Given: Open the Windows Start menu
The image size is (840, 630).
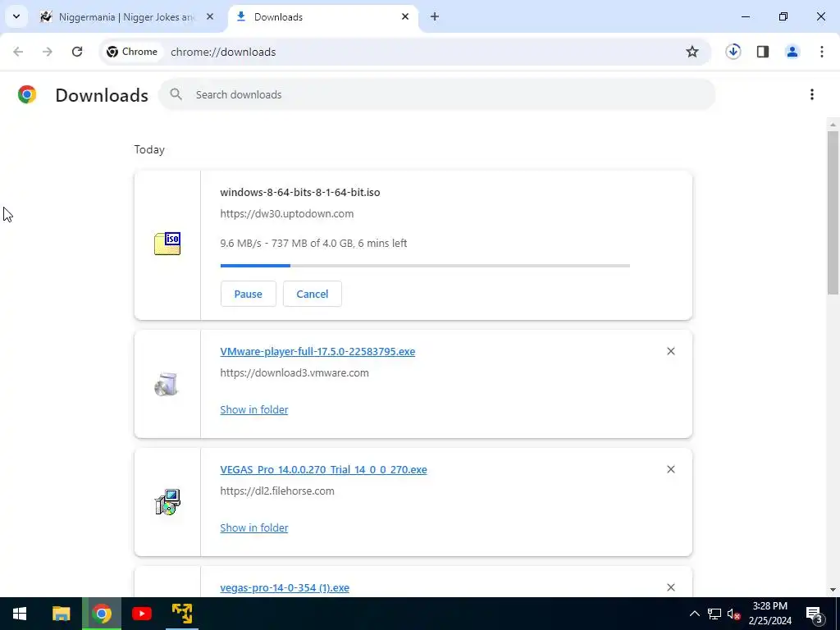Looking at the screenshot, I should tap(20, 614).
